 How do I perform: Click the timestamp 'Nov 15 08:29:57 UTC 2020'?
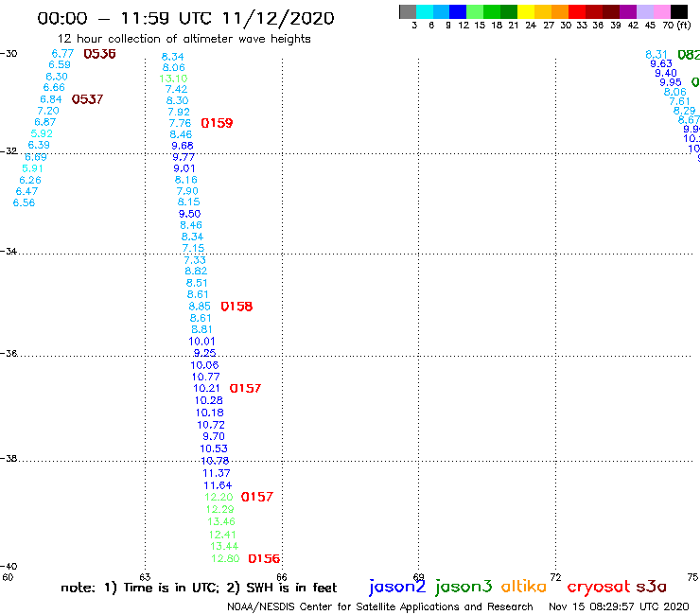pos(619,606)
